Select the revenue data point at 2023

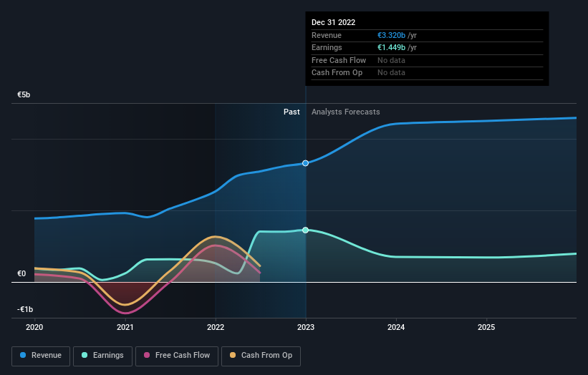pyautogui.click(x=305, y=163)
